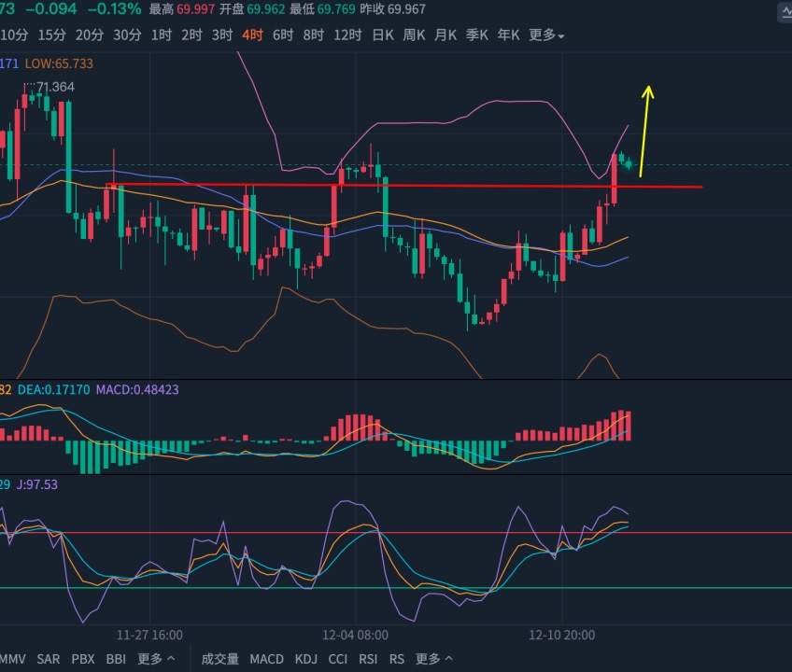Show the 年K yearly chart
The height and width of the screenshot is (672, 792).
pyautogui.click(x=508, y=35)
